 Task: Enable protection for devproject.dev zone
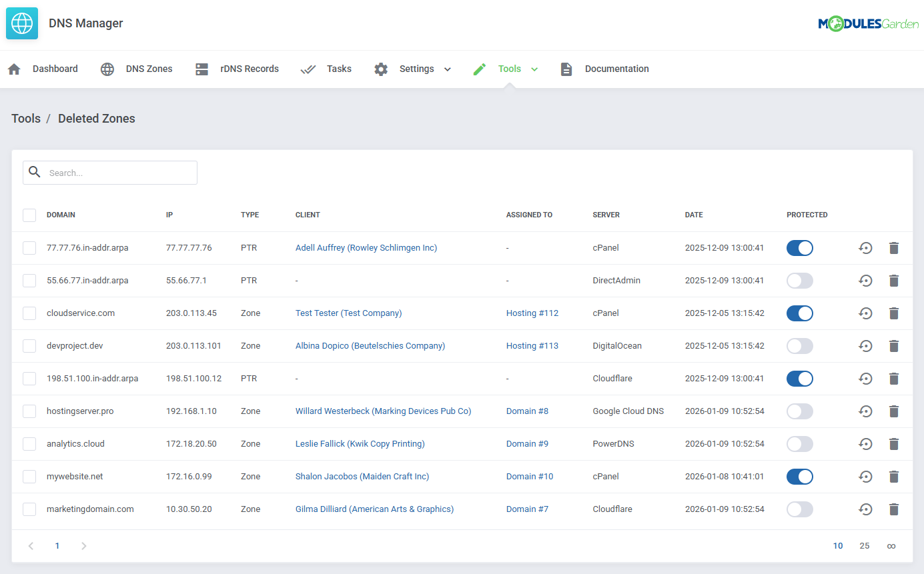pyautogui.click(x=799, y=345)
